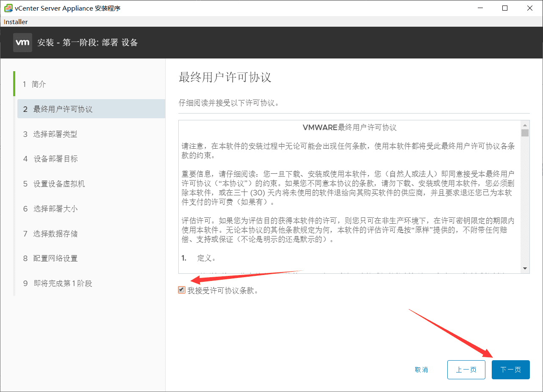Click the 下一页 button
This screenshot has height=392, width=543.
tap(510, 370)
